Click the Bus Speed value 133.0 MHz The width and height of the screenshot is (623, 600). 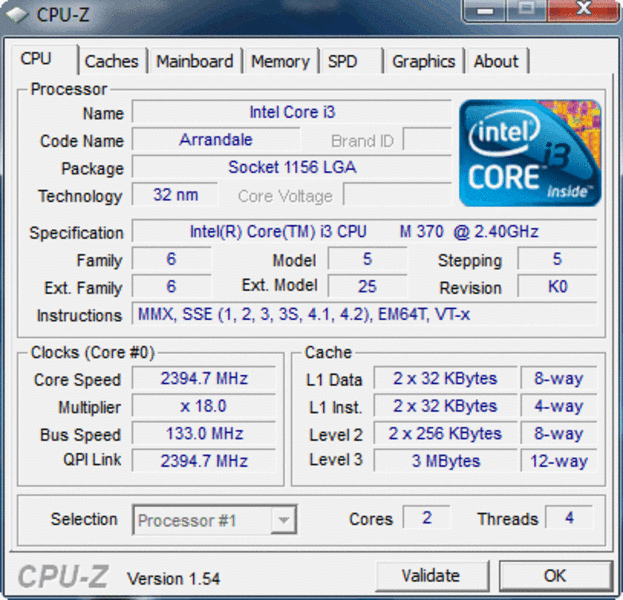tap(204, 433)
